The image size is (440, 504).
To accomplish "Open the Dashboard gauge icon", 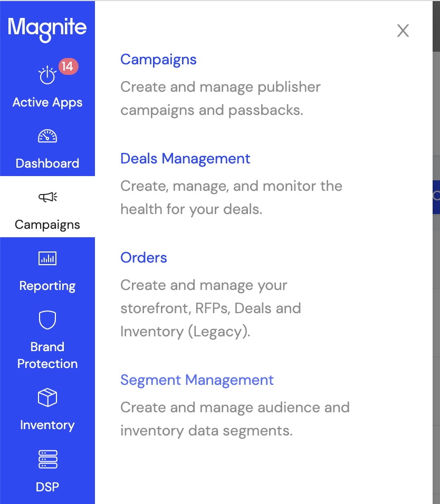I will [x=47, y=135].
